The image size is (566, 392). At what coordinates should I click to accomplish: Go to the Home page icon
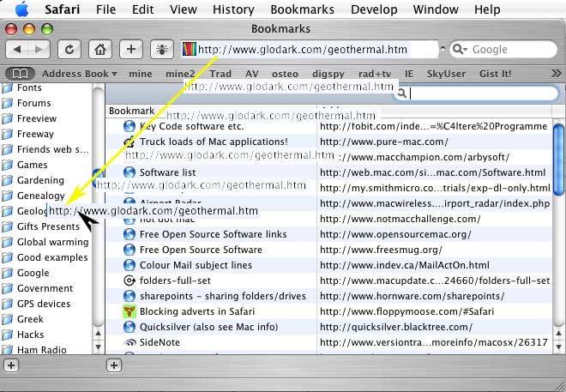coord(100,50)
